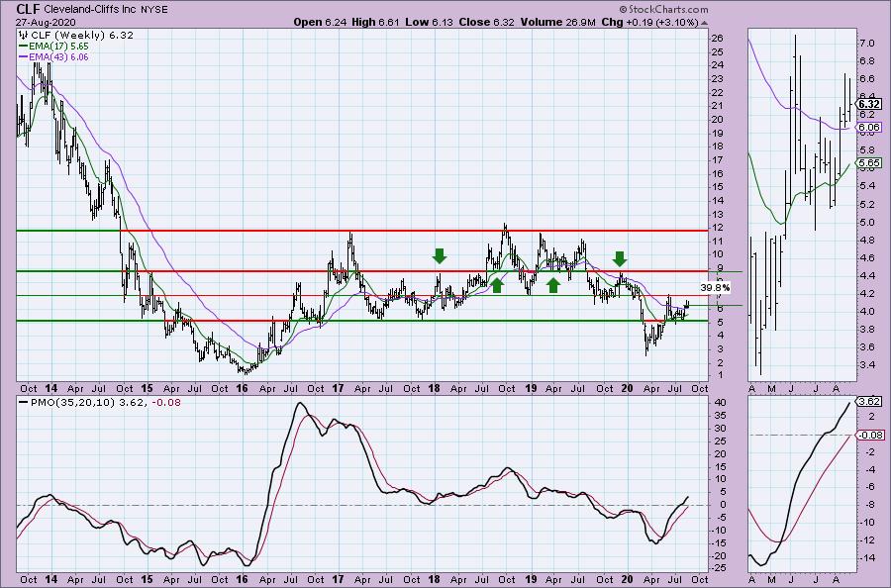Image resolution: width=891 pixels, height=588 pixels.
Task: Select the Cleveland-Cliffs Inc company name
Action: 90,9
